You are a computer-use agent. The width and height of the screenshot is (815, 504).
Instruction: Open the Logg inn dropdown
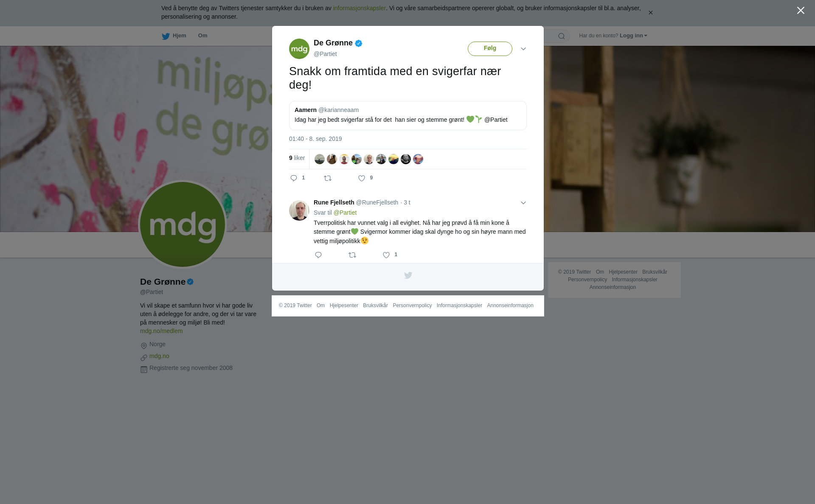pos(633,36)
